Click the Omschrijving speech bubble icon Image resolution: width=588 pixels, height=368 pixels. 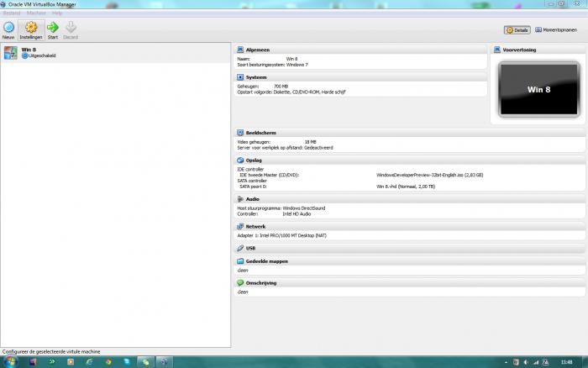(240, 283)
